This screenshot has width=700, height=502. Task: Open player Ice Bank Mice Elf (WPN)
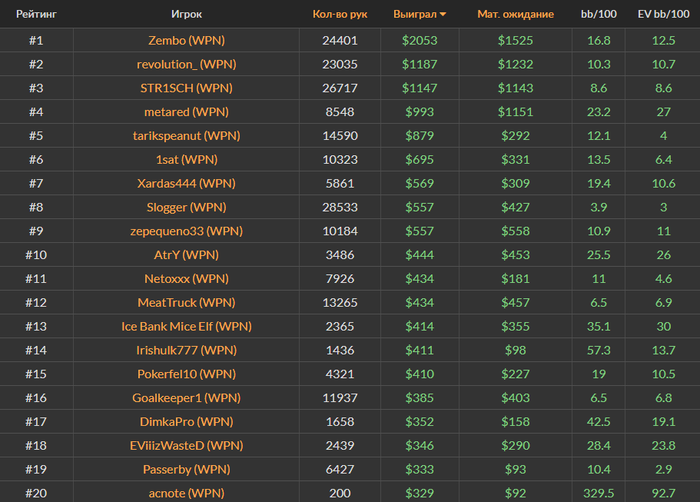click(x=187, y=326)
